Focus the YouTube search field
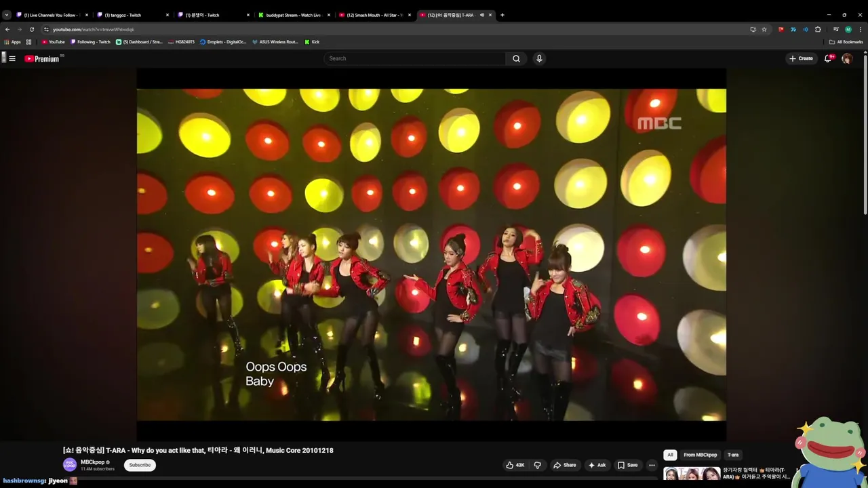Screen dimensions: 868x488 415,58
